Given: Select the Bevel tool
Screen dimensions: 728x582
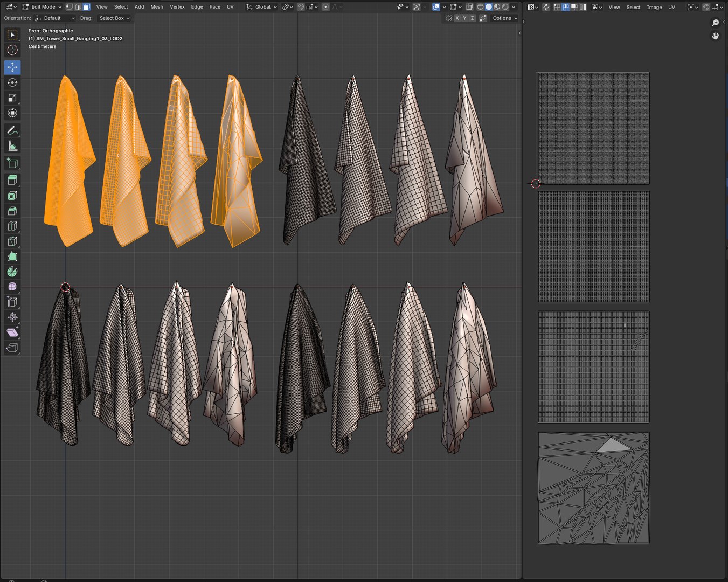Looking at the screenshot, I should click(x=12, y=211).
